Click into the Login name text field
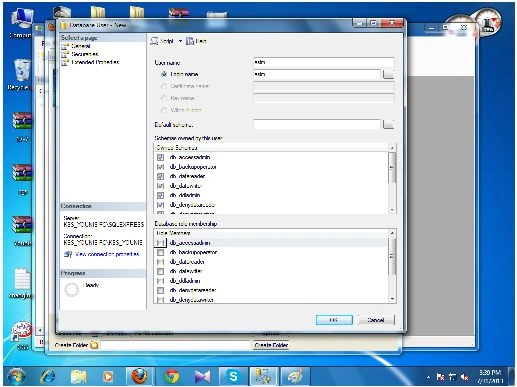Viewport: 517px width, 387px height. tap(317, 74)
